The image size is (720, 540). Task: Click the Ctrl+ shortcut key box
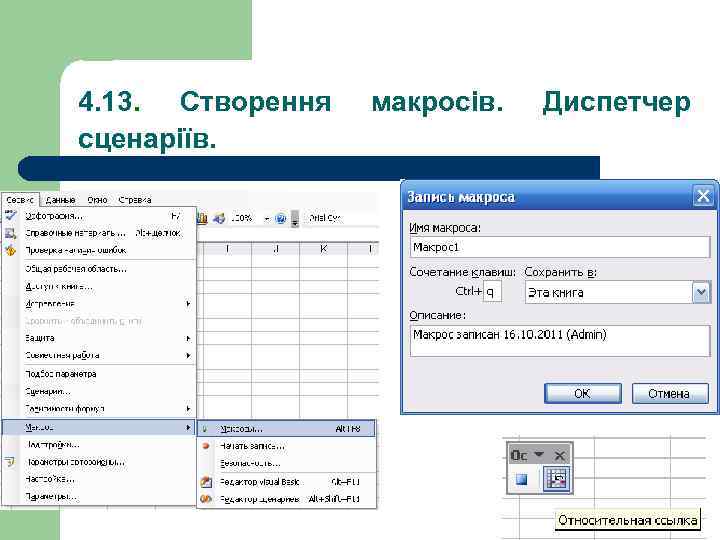(x=492, y=292)
